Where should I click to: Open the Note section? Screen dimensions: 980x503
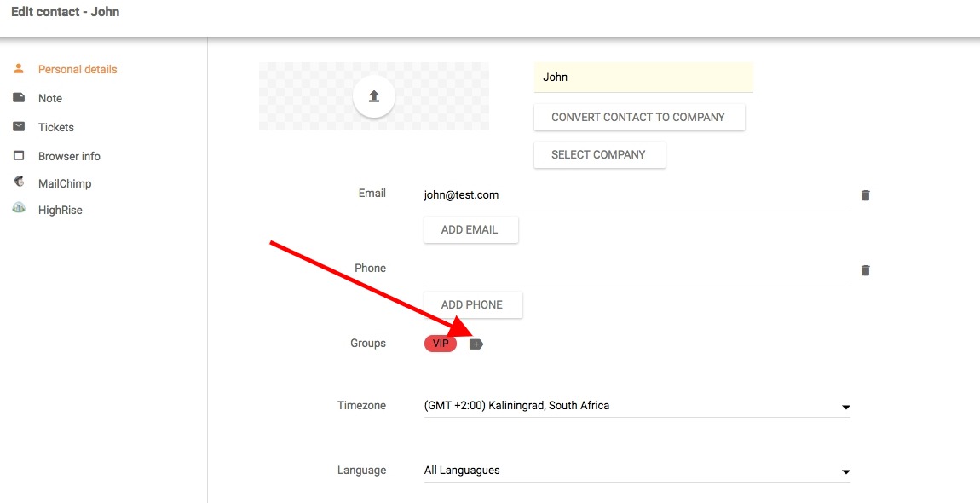pyautogui.click(x=50, y=98)
